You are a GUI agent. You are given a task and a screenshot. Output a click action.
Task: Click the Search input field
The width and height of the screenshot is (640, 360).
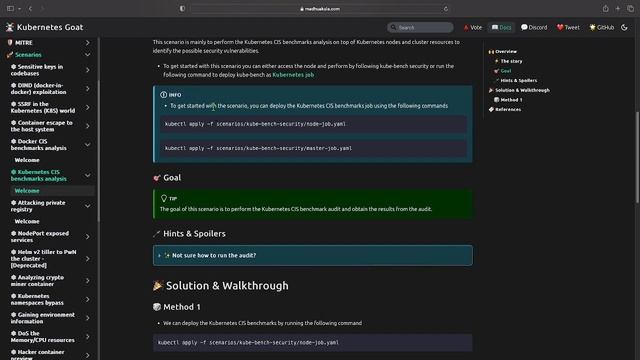[420, 27]
